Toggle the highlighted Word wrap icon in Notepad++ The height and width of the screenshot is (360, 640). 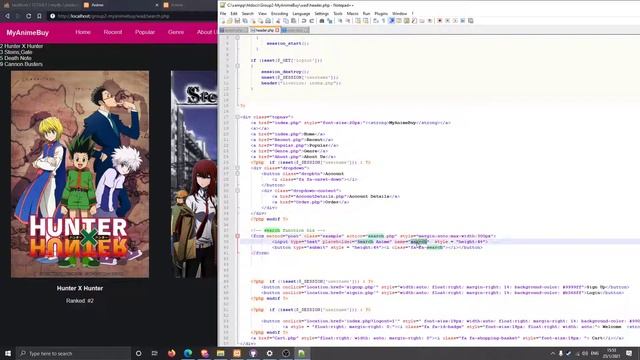pyautogui.click(x=391, y=21)
